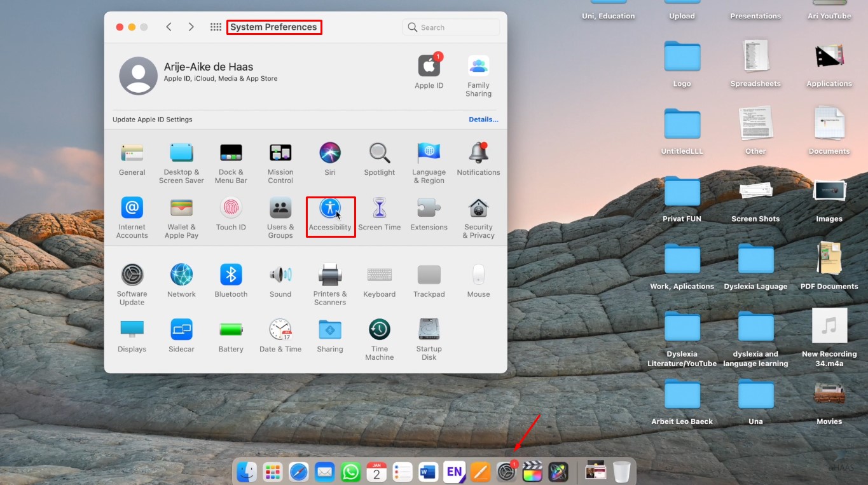Go back using the back chevron
The width and height of the screenshot is (868, 485).
point(169,27)
